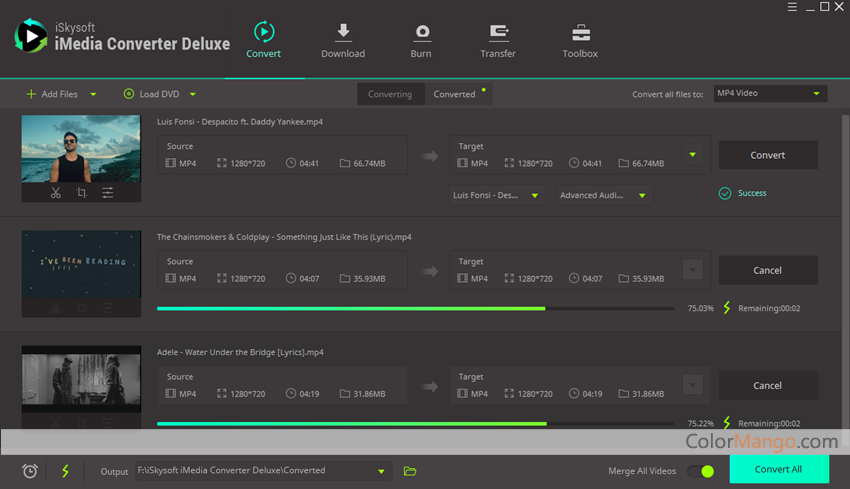Open the Toolbox section
Image resolution: width=850 pixels, height=489 pixels.
point(580,41)
